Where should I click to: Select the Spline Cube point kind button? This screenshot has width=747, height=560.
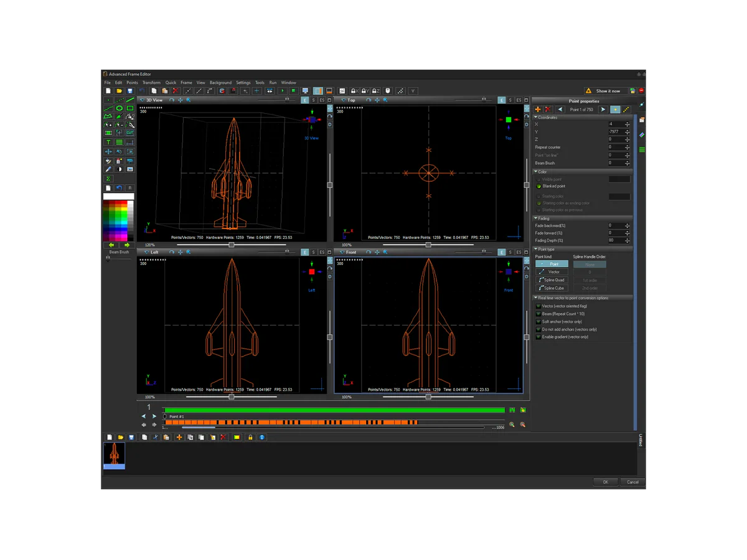[552, 288]
